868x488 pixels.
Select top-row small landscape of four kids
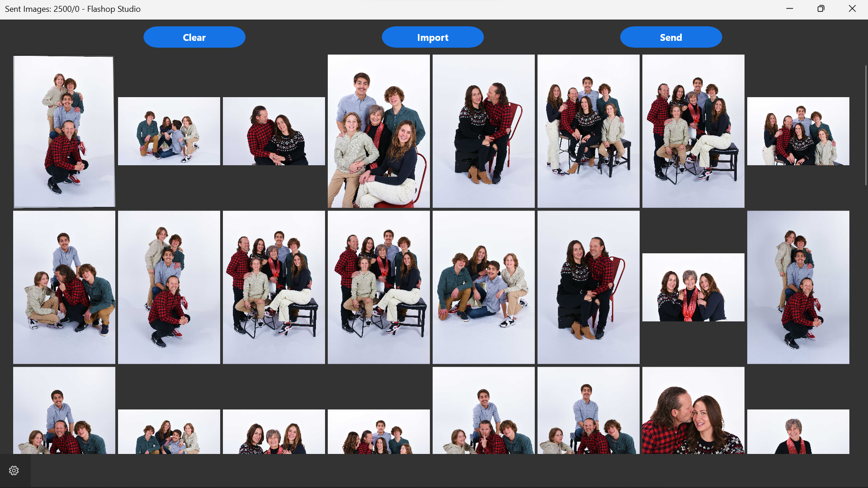[x=169, y=131]
